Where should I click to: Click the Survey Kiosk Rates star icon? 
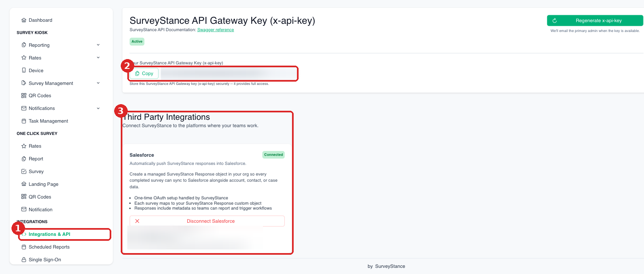tap(24, 58)
